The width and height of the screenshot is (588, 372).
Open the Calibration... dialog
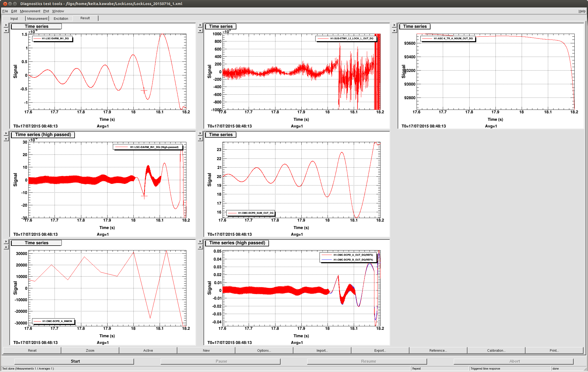tap(496, 350)
